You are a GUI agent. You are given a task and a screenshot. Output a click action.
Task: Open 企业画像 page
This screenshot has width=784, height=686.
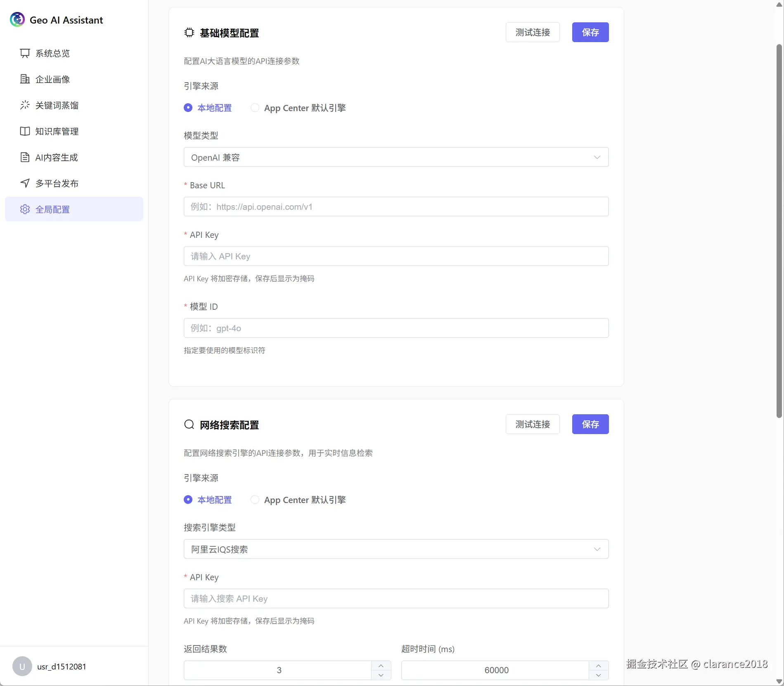[74, 79]
